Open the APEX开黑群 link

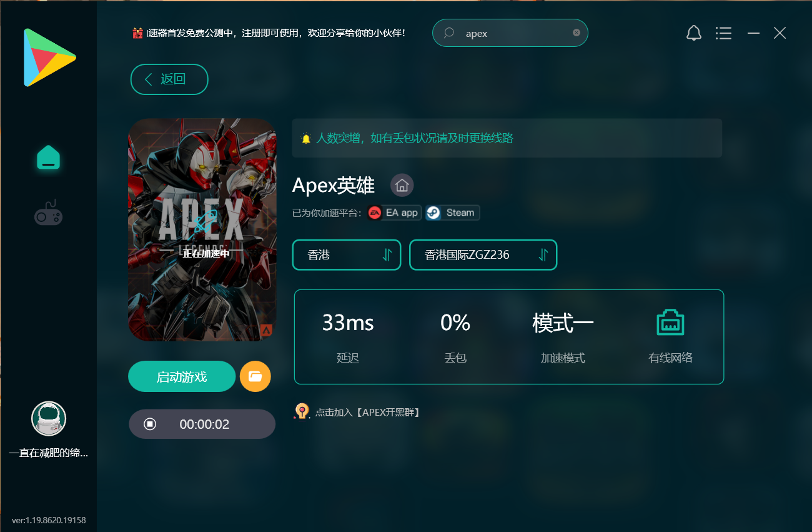pyautogui.click(x=368, y=412)
